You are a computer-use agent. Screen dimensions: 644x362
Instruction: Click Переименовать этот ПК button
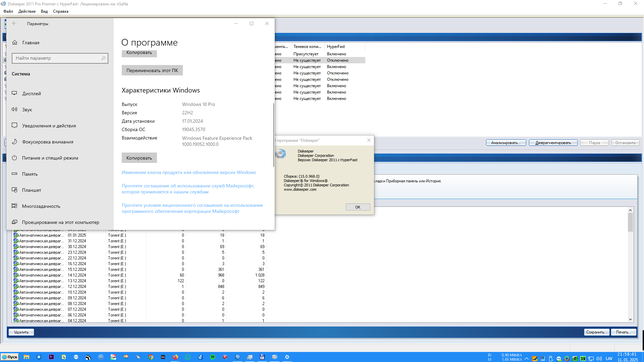(152, 70)
